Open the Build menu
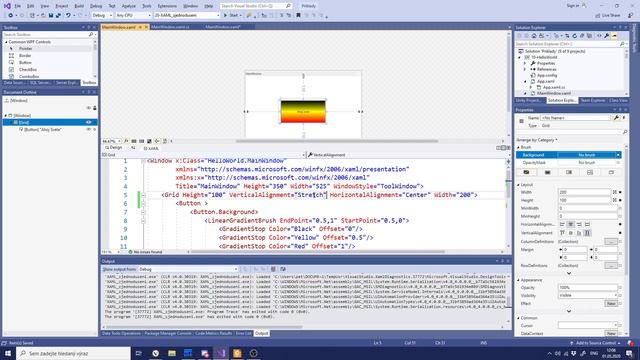640x360 pixels. 79,6
